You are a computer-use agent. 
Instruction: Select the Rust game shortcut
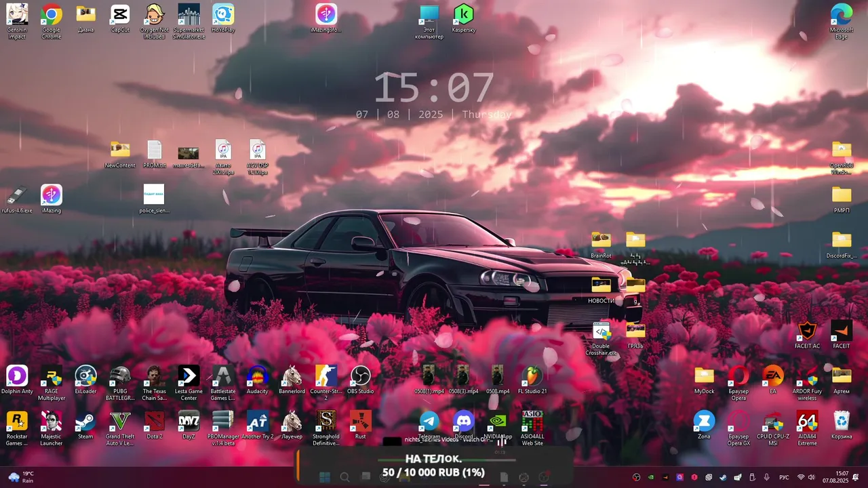(x=361, y=421)
